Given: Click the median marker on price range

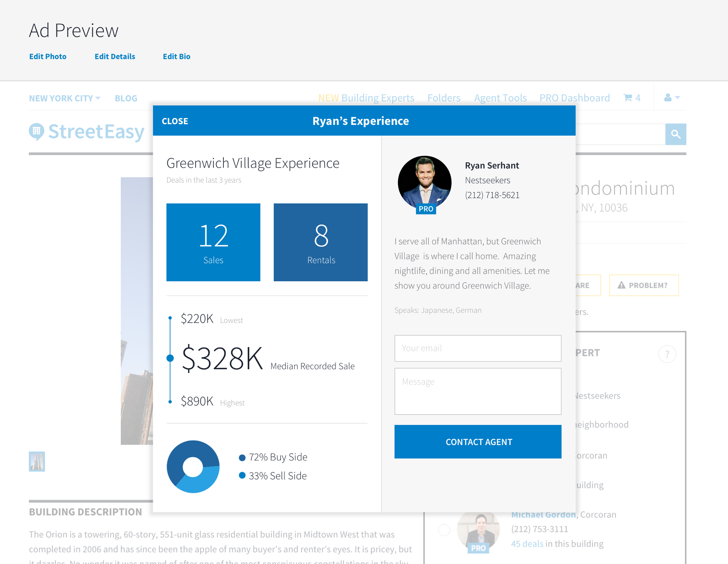Looking at the screenshot, I should click(170, 358).
